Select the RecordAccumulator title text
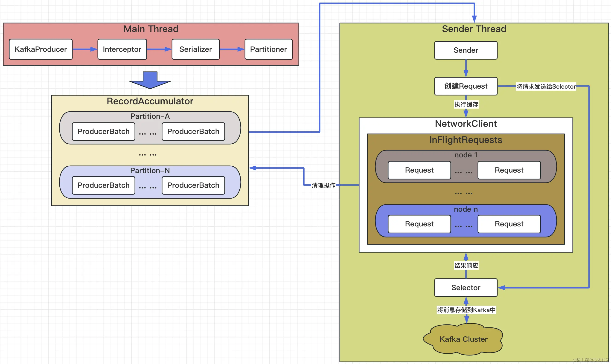Viewport: 611px width, 364px height. 150,101
